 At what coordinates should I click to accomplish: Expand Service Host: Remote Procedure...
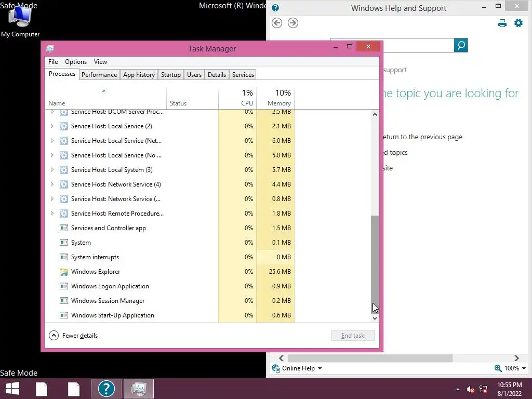coord(52,214)
